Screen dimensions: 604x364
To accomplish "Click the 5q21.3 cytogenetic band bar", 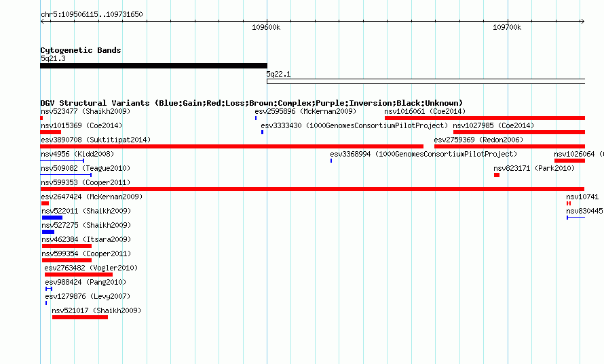I will pos(153,66).
